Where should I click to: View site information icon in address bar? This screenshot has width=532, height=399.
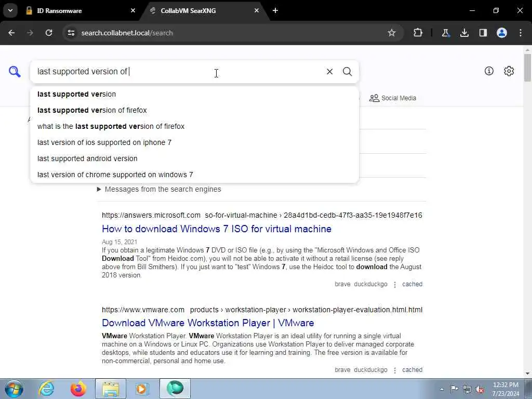click(71, 33)
